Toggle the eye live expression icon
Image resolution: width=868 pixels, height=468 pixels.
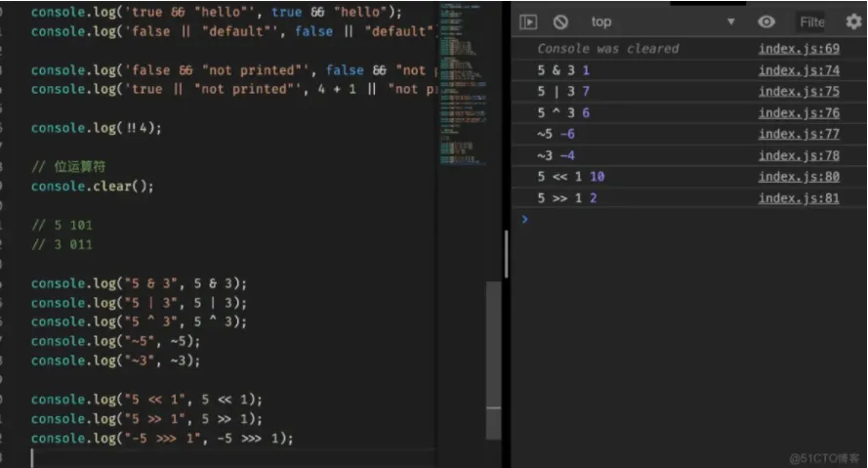click(x=766, y=22)
